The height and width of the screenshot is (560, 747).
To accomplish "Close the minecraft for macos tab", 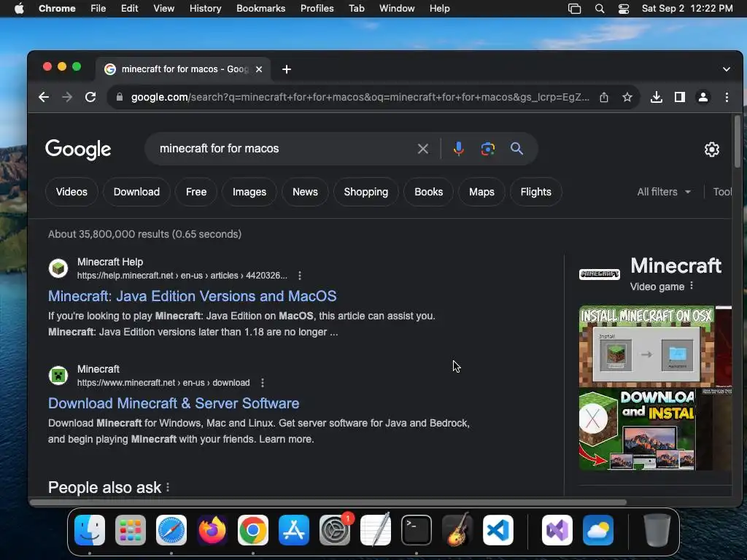I will pyautogui.click(x=259, y=69).
